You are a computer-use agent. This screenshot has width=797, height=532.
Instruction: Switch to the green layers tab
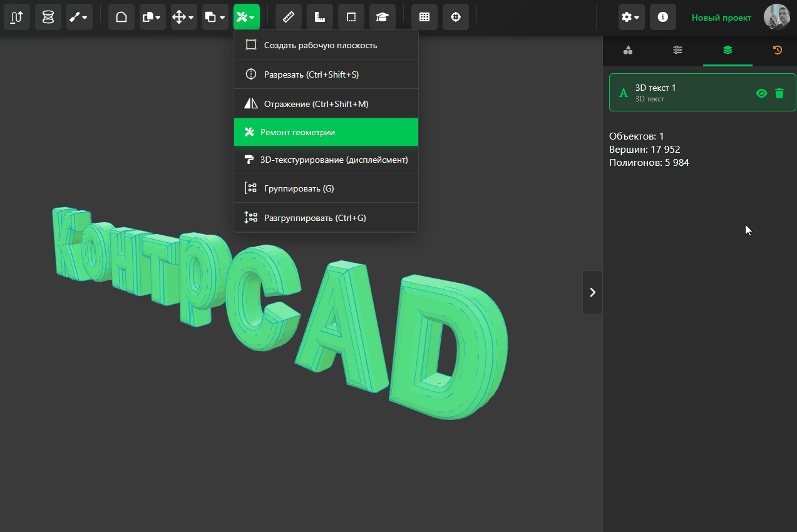point(728,51)
